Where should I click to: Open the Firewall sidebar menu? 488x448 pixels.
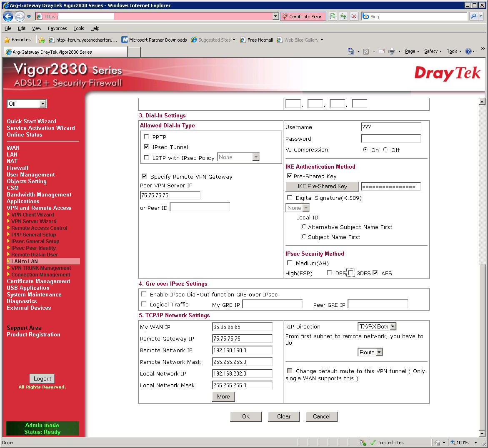(x=18, y=168)
